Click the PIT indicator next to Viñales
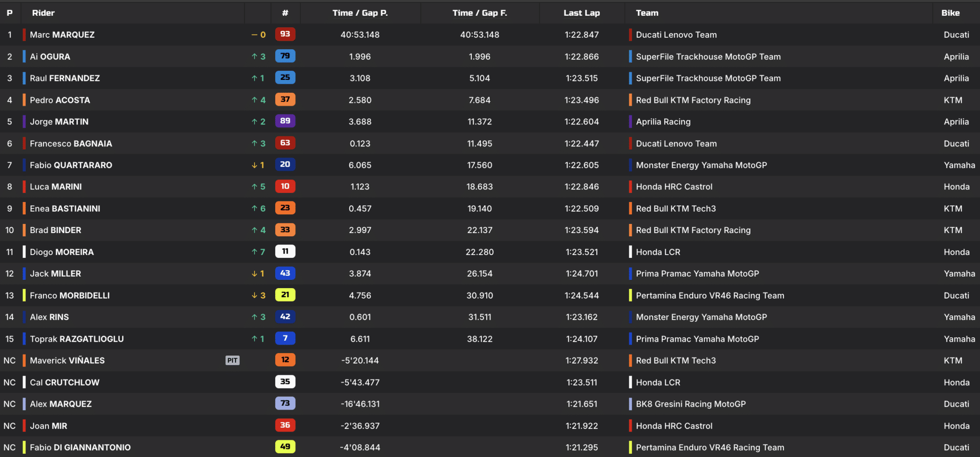This screenshot has width=980, height=457. pyautogui.click(x=233, y=360)
